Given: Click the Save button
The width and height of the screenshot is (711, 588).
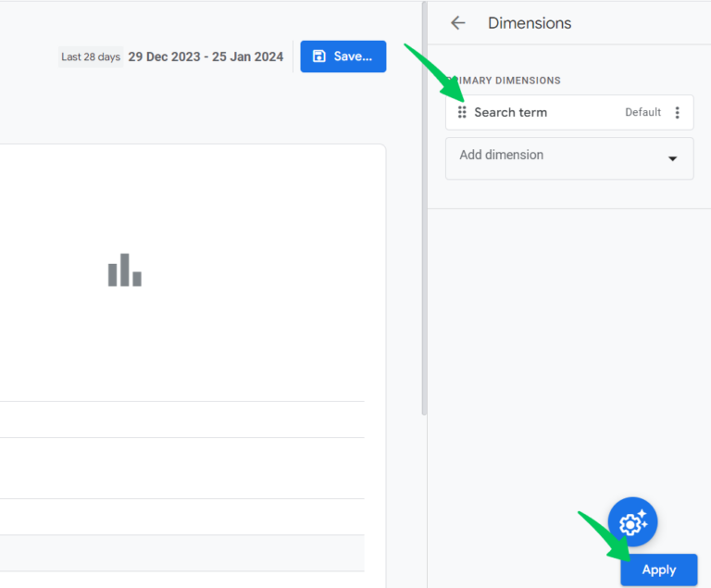Looking at the screenshot, I should pyautogui.click(x=343, y=56).
